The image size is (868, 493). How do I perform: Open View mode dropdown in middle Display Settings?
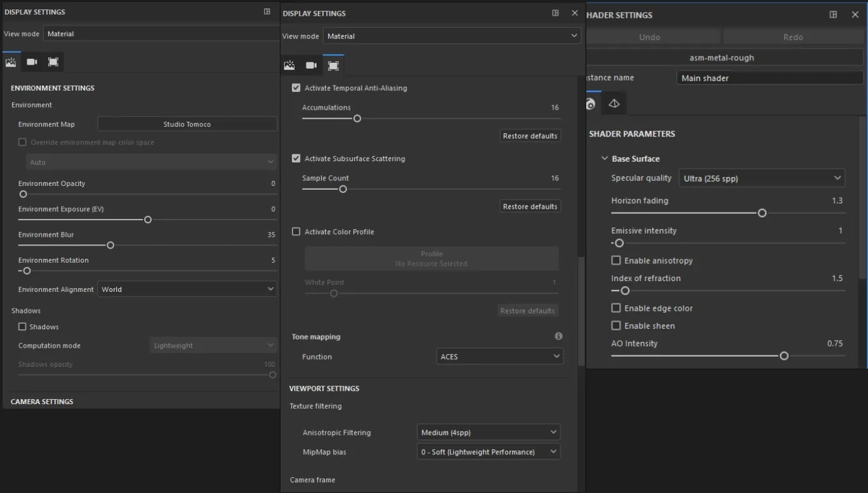click(452, 36)
